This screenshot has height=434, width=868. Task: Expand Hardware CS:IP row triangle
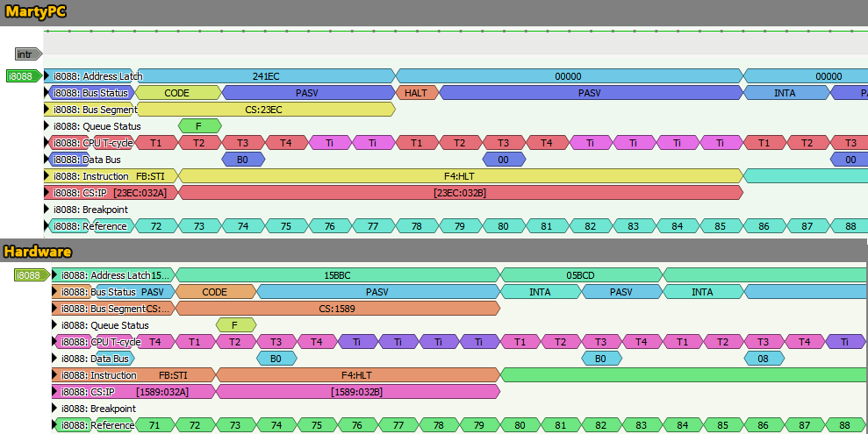tap(54, 391)
